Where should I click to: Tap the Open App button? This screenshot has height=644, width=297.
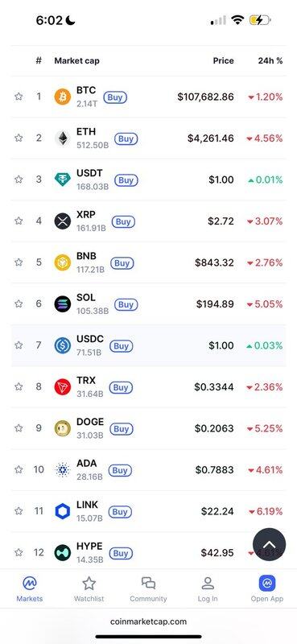pos(267,589)
